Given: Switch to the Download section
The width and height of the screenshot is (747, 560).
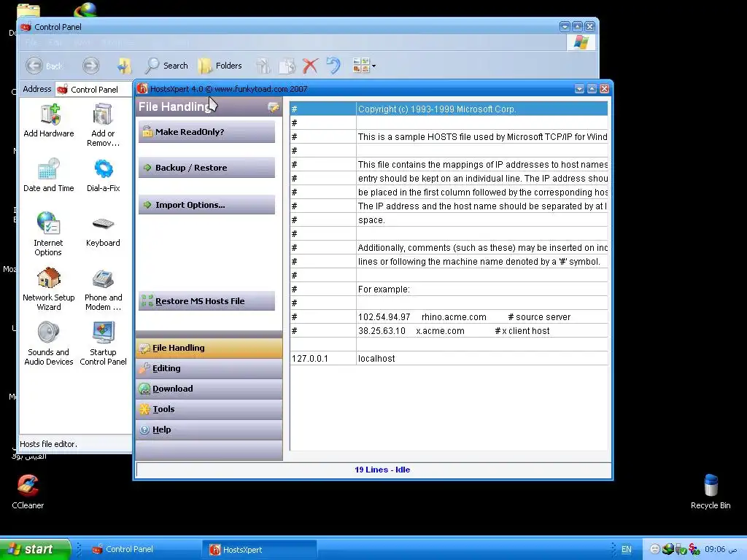Looking at the screenshot, I should tap(209, 389).
